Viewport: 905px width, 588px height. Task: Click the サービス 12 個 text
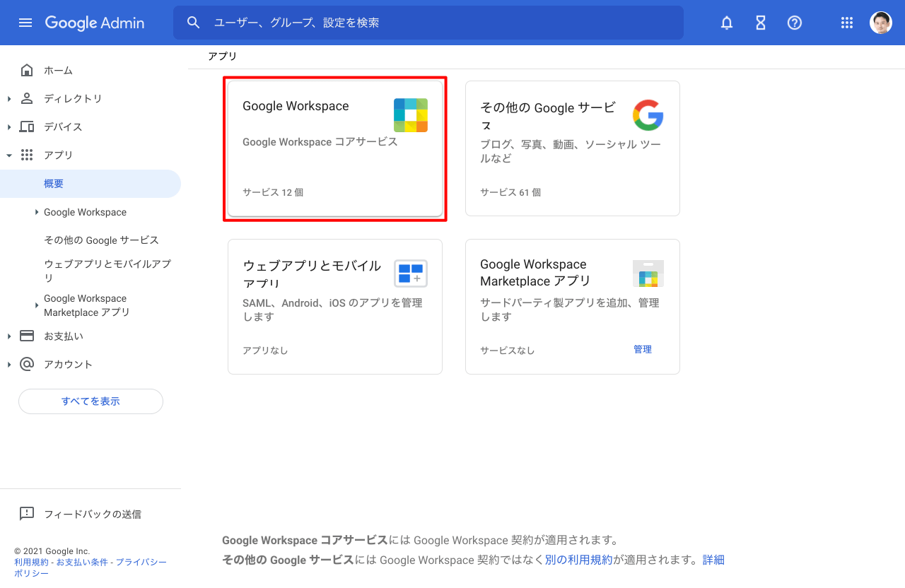[273, 192]
